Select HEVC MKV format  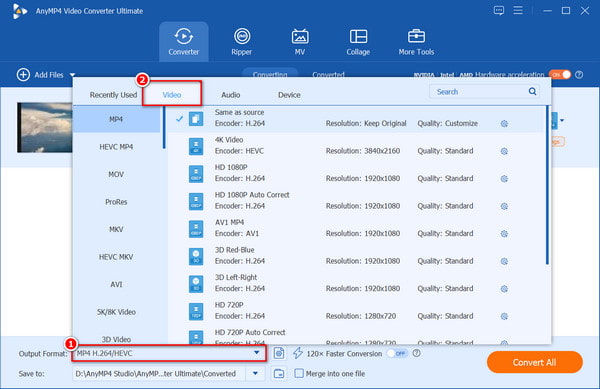click(x=116, y=257)
